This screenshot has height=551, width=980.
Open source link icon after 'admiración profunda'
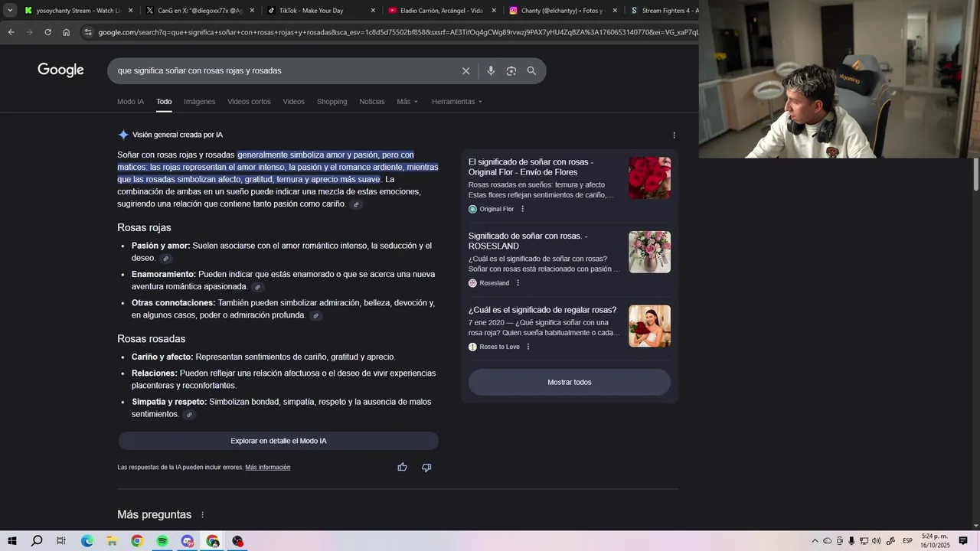click(x=315, y=315)
